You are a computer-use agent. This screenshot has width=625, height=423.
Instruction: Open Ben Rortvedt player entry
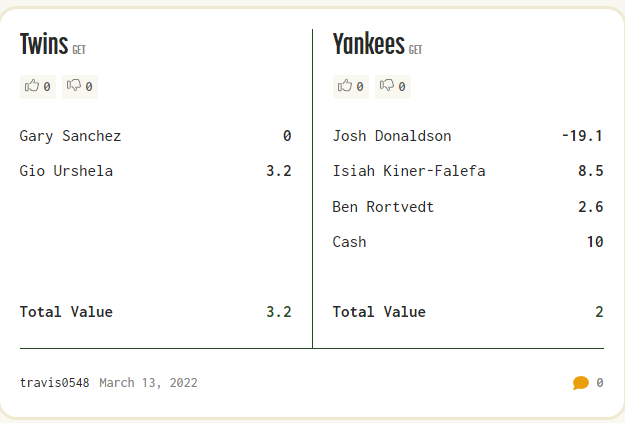pyautogui.click(x=383, y=207)
